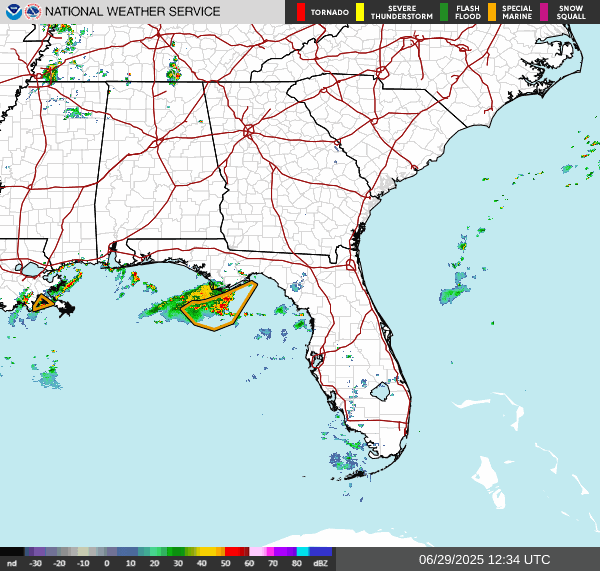The image size is (600, 571).
Task: Click the small triangular marine warning near Louisiana
Action: (x=43, y=303)
